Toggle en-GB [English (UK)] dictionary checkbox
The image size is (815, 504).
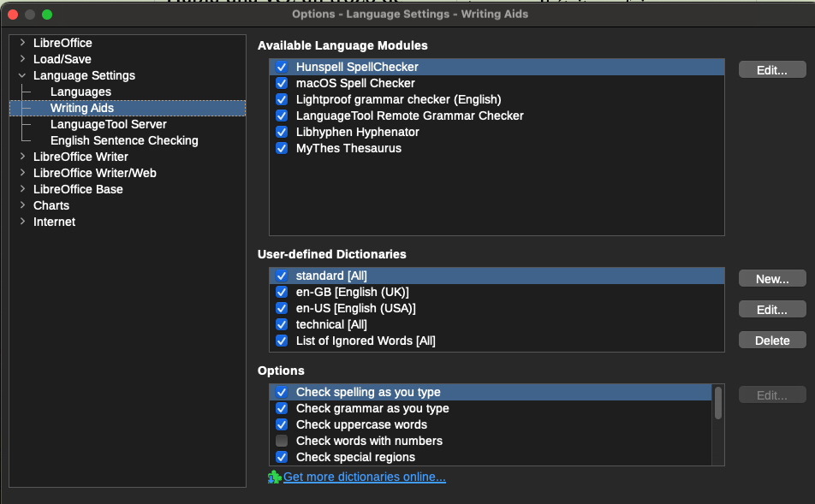point(282,292)
